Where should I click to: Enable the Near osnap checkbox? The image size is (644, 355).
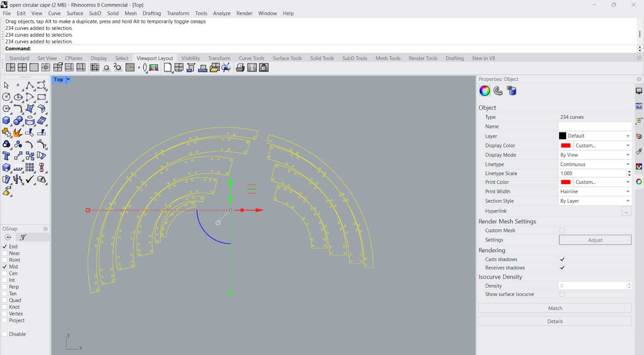(x=5, y=253)
